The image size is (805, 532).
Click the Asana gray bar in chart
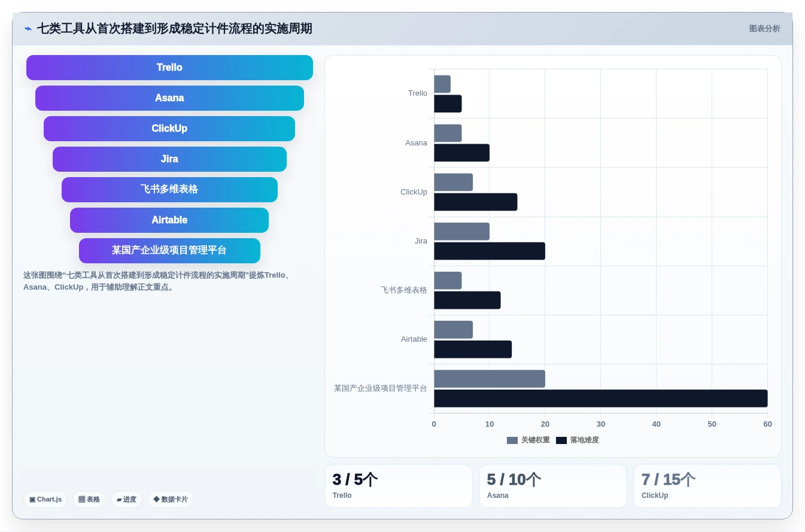point(448,133)
